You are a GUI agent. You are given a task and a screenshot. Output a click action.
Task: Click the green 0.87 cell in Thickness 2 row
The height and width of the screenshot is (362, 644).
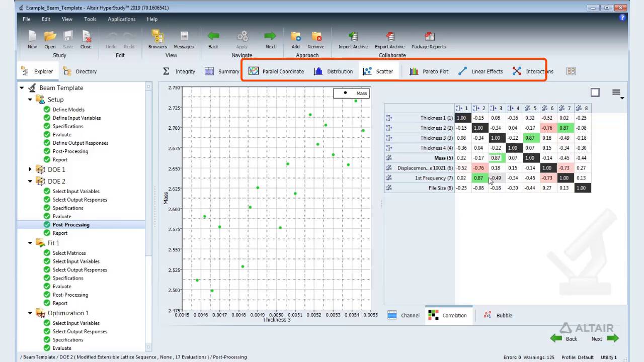coord(565,128)
